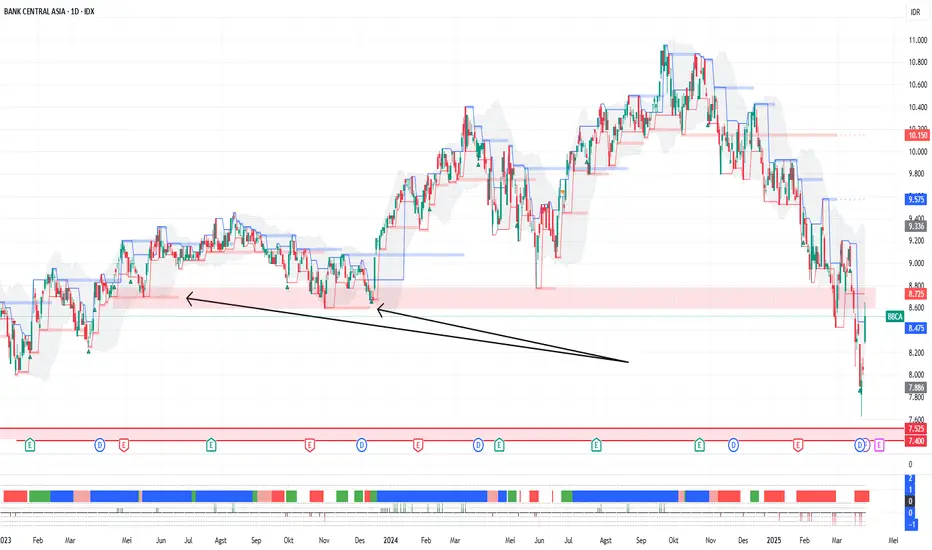Viewport: 932px width, 550px height.
Task: Open the green earnings marker before Nov 2024
Action: (700, 445)
